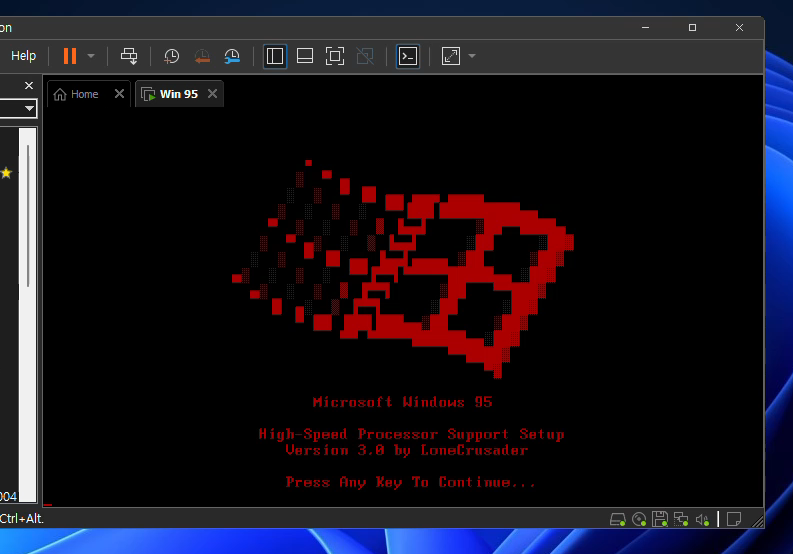Click 'Version 3.0 by LoneCrusader' text
Screen dimensions: 793x554
click(407, 450)
